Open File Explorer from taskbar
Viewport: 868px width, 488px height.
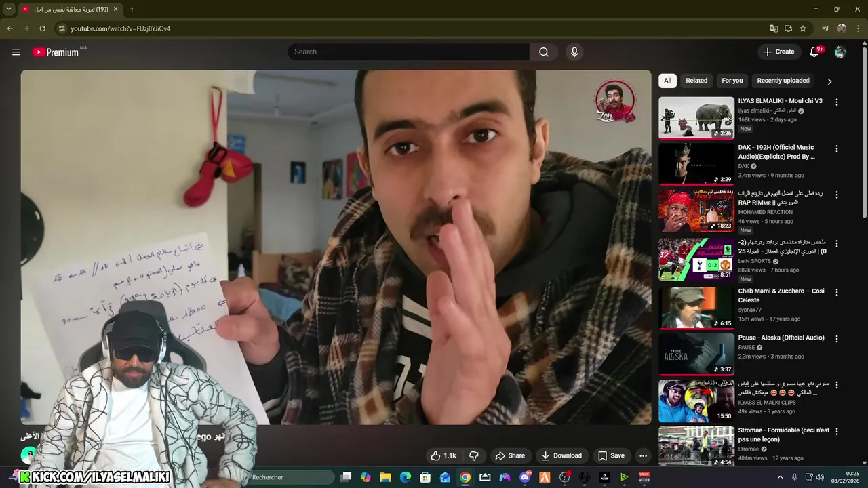click(x=385, y=477)
